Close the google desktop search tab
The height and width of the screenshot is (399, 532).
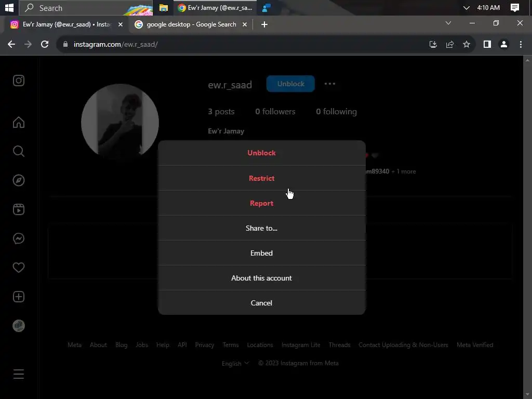click(245, 24)
